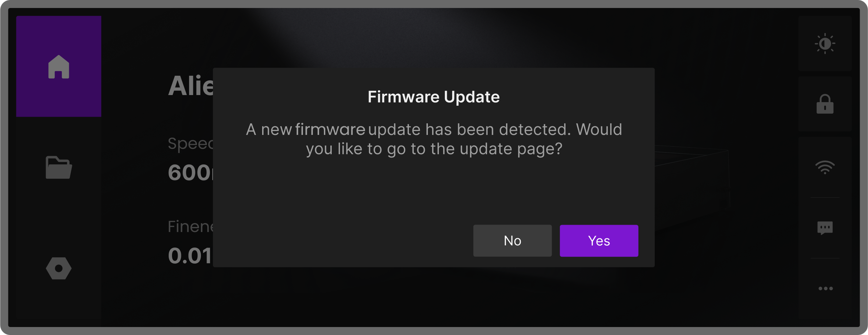Select the Fineness label behind the dialog
Image resolution: width=868 pixels, height=335 pixels.
191,227
